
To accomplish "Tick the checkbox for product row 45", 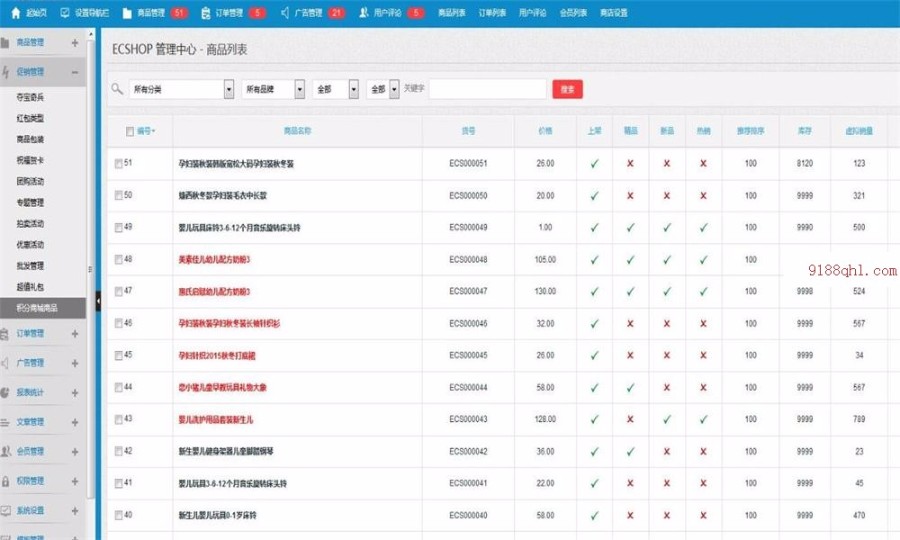I will 118,356.
